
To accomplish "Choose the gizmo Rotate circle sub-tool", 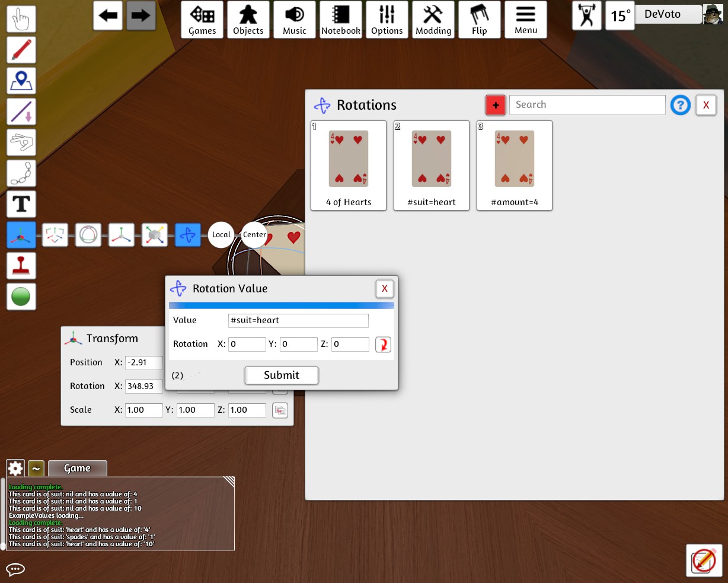I will point(88,235).
